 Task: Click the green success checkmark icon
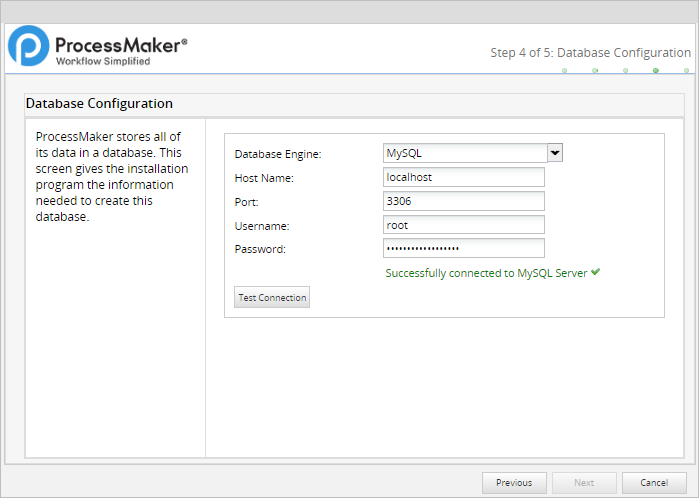pyautogui.click(x=595, y=272)
